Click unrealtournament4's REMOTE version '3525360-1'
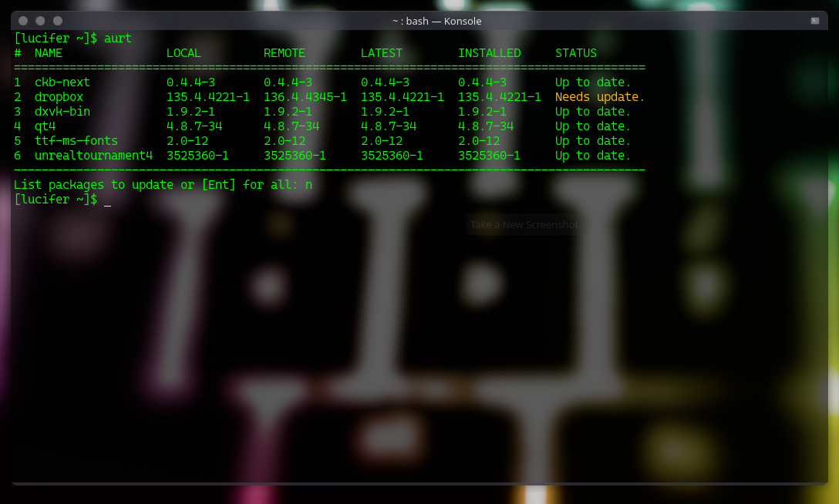 (295, 156)
